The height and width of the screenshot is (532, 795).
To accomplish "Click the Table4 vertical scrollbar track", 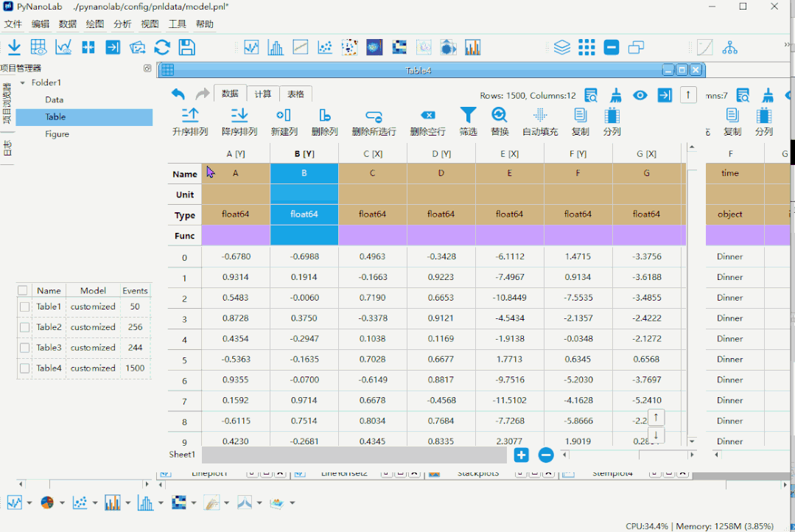I will (x=692, y=294).
